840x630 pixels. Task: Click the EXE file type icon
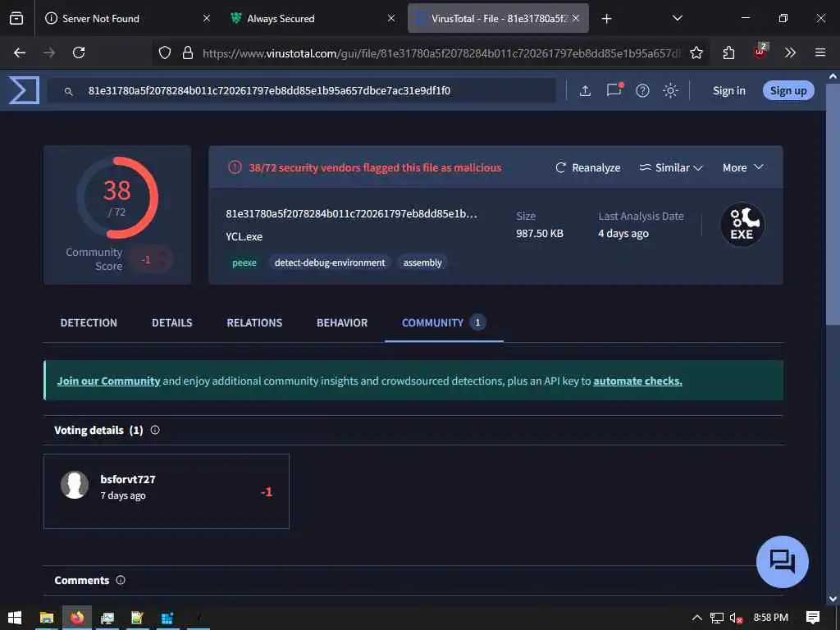click(x=742, y=225)
